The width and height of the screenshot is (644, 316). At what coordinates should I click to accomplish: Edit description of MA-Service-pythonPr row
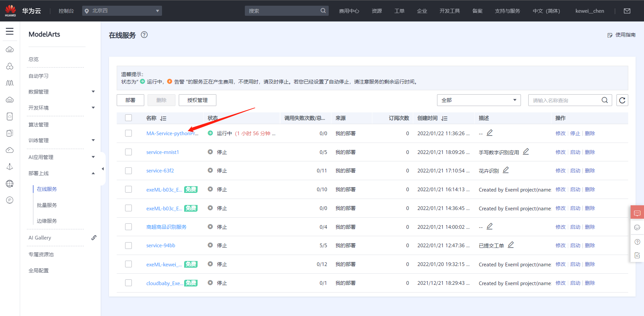pos(489,133)
